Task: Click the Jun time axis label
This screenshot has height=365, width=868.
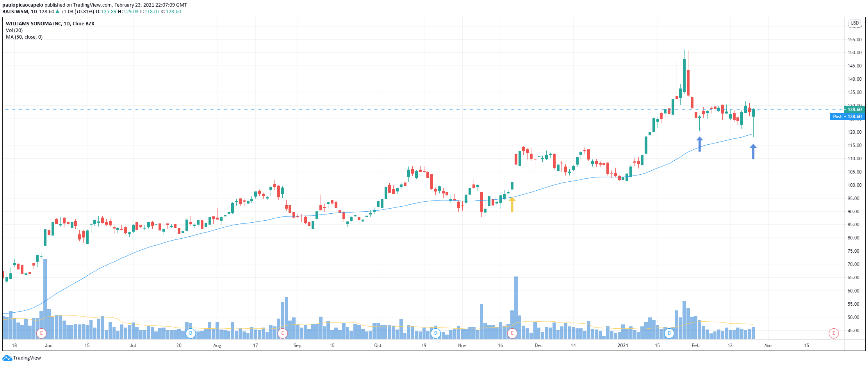Action: 49,346
